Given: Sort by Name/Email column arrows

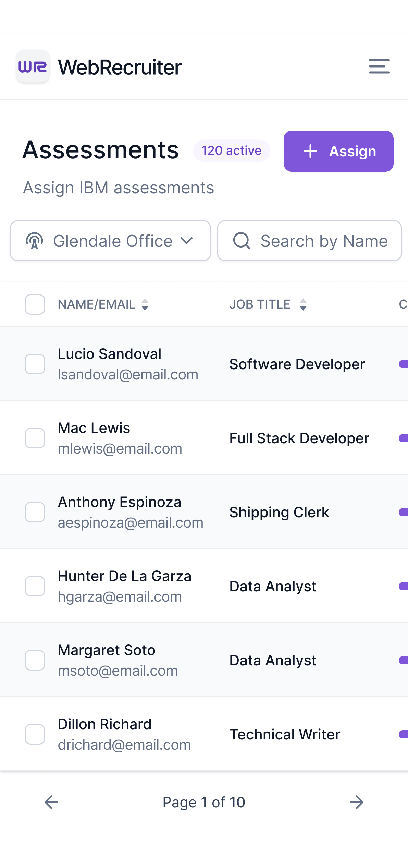Looking at the screenshot, I should [x=145, y=304].
